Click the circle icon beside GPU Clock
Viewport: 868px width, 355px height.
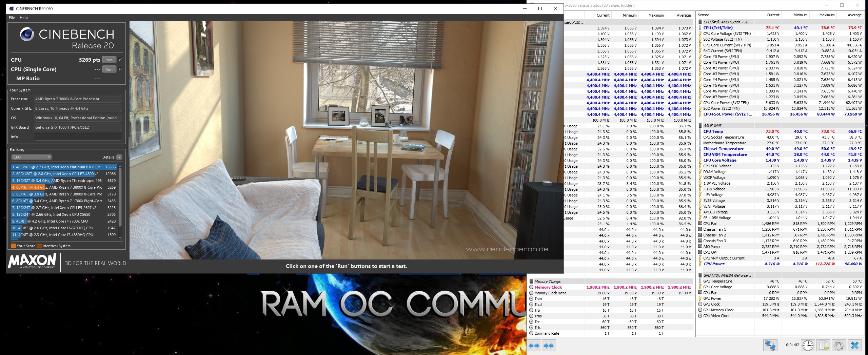tap(700, 304)
